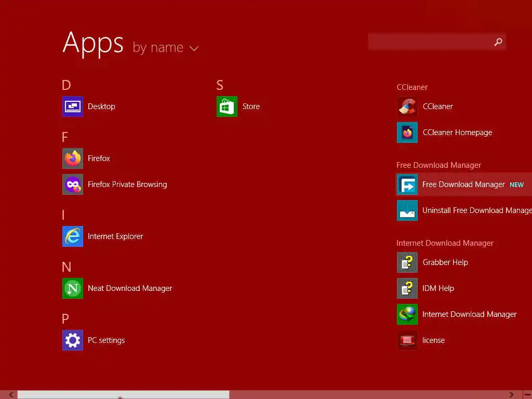Viewport: 532px width, 399px height.
Task: Click the letter P group header
Action: point(65,319)
